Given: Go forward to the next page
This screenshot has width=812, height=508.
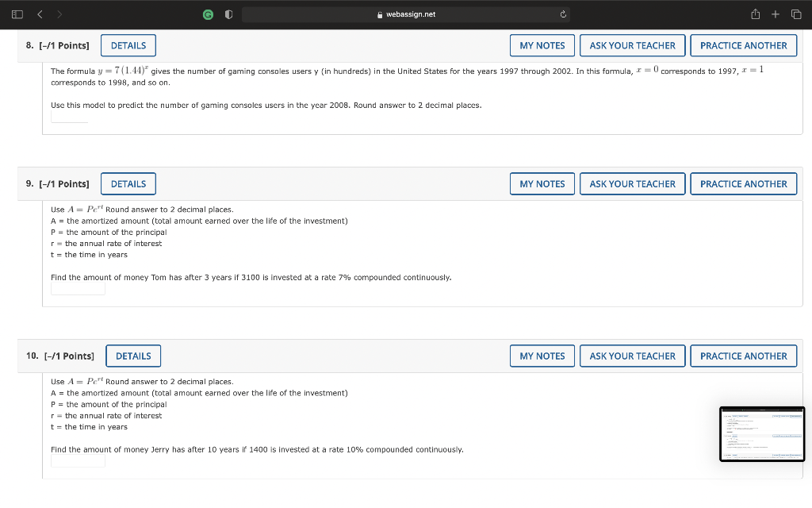Looking at the screenshot, I should pos(59,13).
